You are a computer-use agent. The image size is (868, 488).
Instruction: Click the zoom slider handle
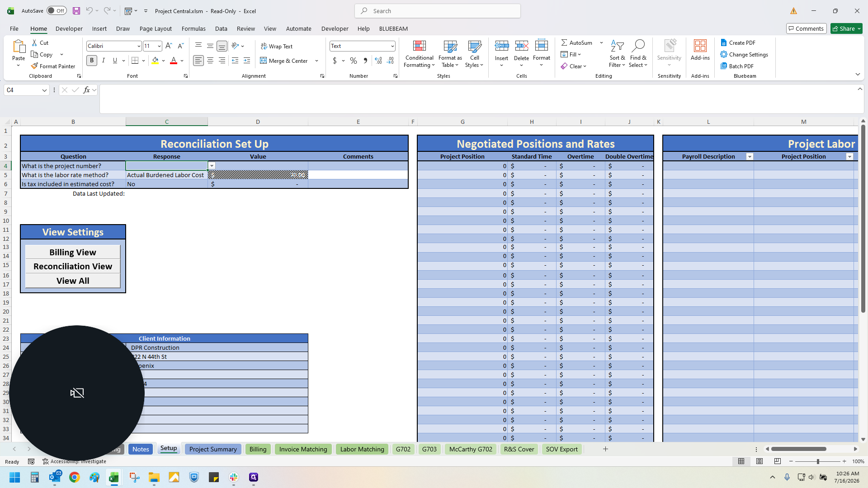pos(817,461)
